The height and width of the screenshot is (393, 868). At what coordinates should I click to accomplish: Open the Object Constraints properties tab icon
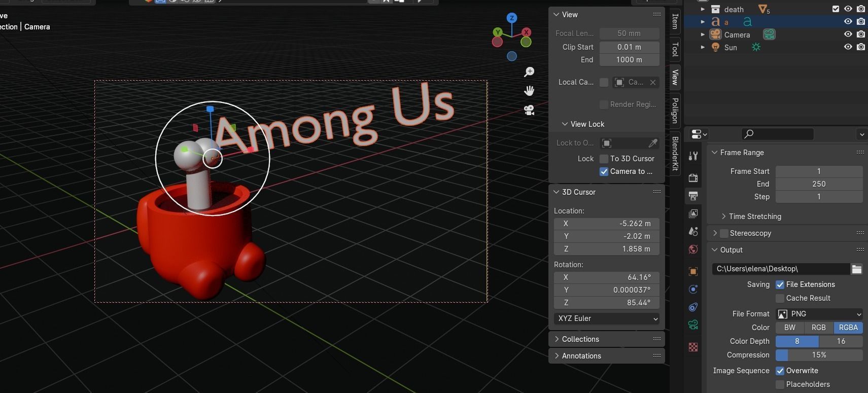pyautogui.click(x=693, y=307)
